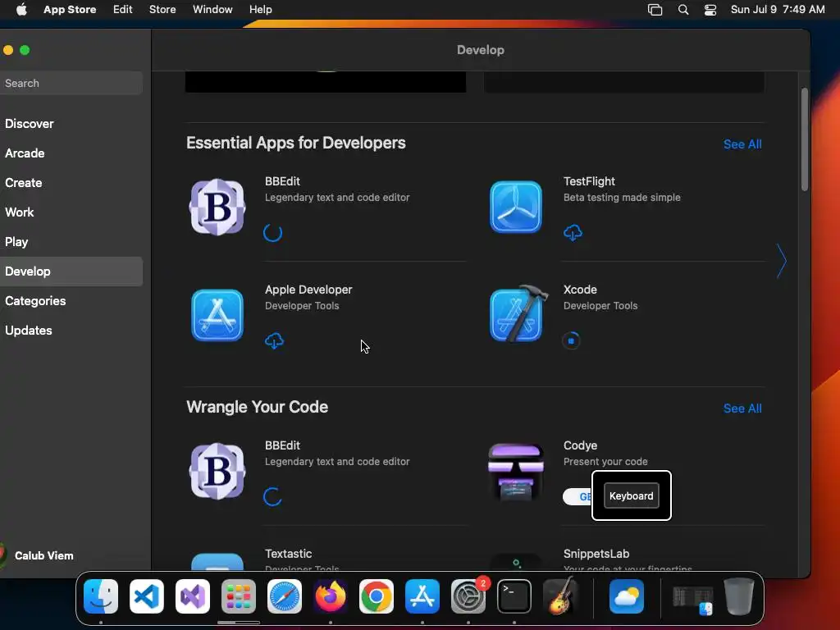Image resolution: width=840 pixels, height=630 pixels.
Task: Open the Xcode app icon
Action: pos(518,314)
